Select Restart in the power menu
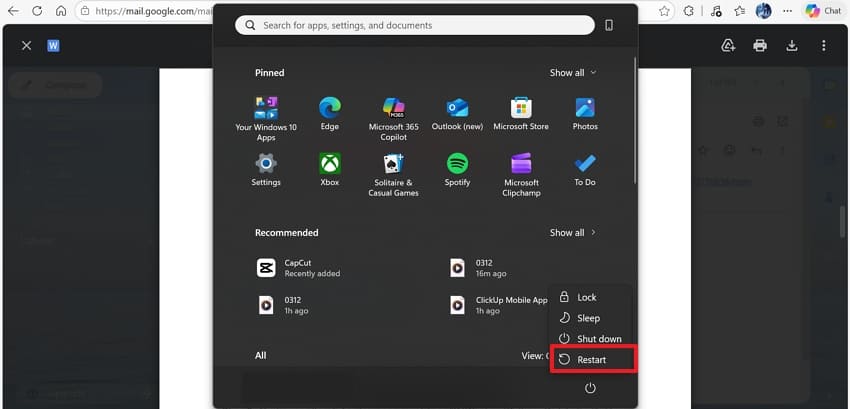 pos(592,359)
